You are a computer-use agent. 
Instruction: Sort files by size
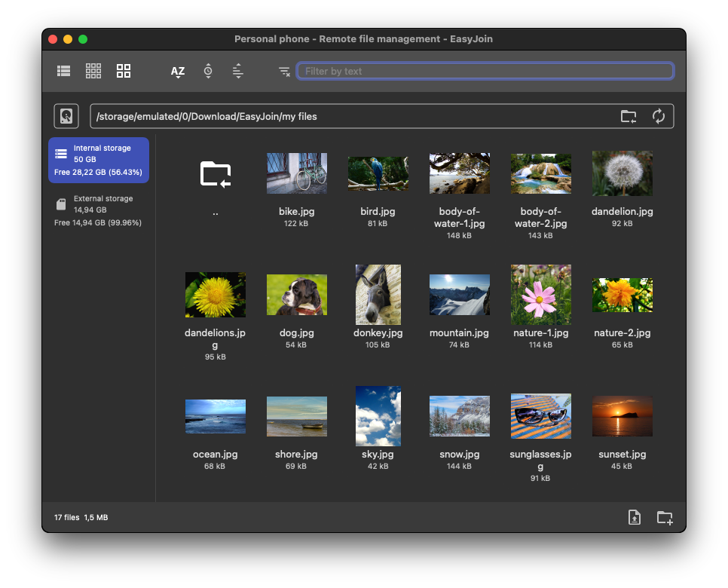point(238,71)
